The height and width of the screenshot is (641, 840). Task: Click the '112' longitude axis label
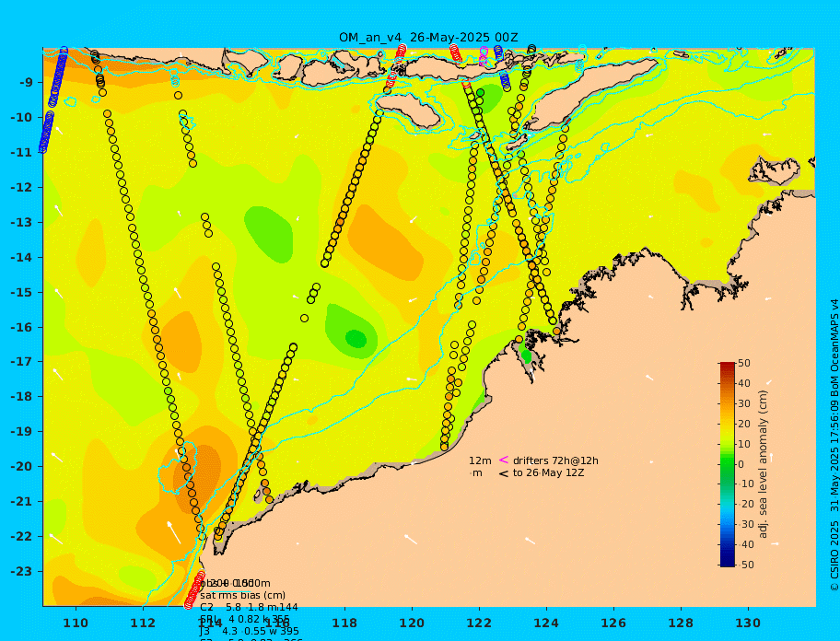coord(143,623)
